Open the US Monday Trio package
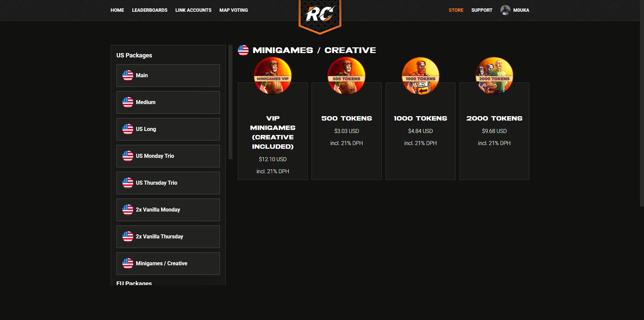The width and height of the screenshot is (644, 320). pos(168,156)
